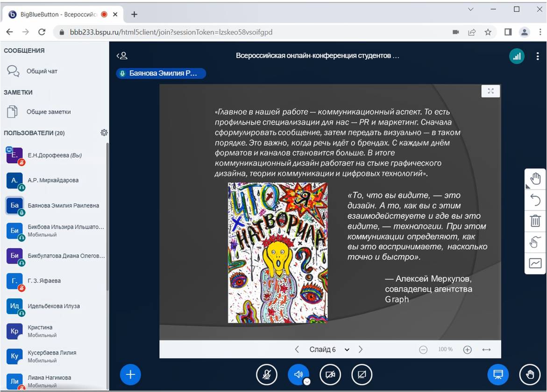Click the undo annotation arrow icon
Image resolution: width=547 pixels, height=392 pixels.
(535, 200)
